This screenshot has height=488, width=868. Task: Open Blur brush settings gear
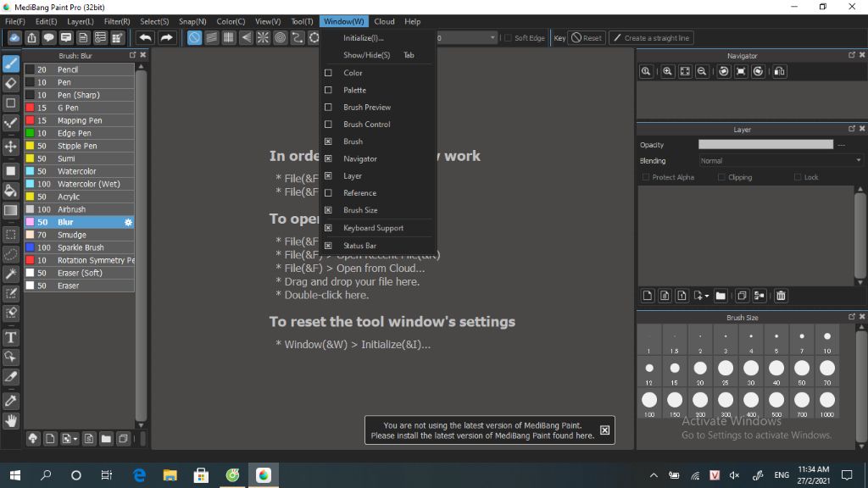pos(128,223)
